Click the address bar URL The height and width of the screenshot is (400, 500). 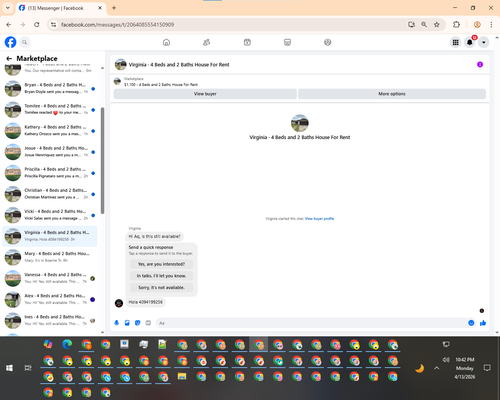coord(117,25)
